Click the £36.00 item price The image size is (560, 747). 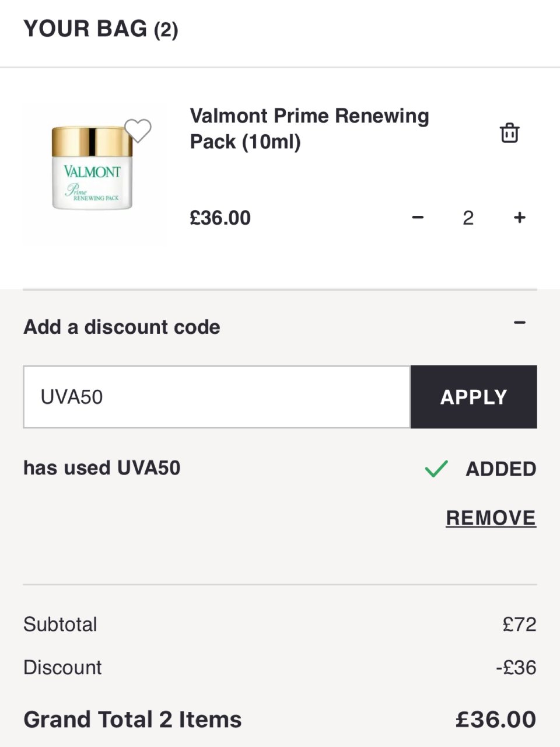coord(220,218)
